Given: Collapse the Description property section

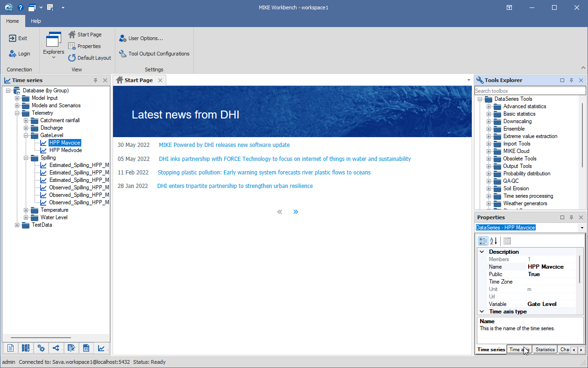Looking at the screenshot, I should pos(482,252).
